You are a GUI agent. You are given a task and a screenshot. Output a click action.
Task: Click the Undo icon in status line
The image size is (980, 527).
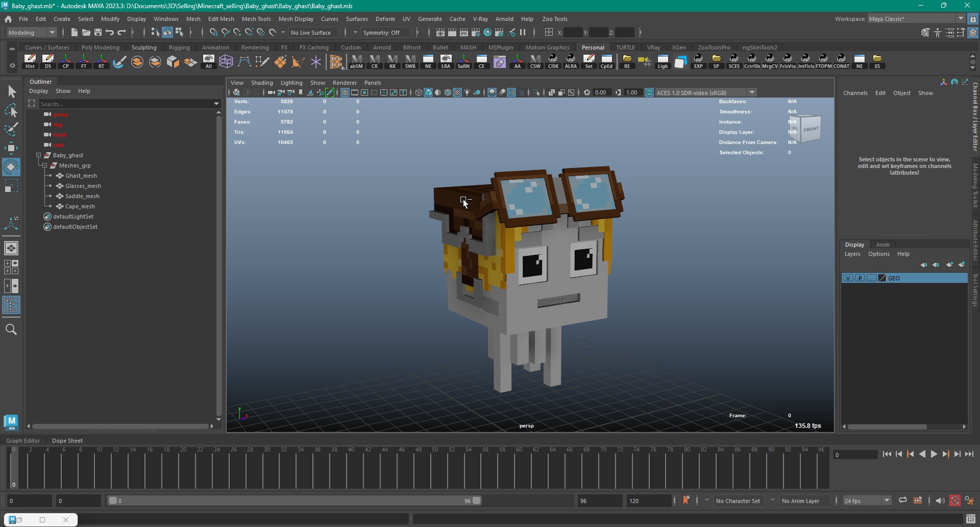110,32
